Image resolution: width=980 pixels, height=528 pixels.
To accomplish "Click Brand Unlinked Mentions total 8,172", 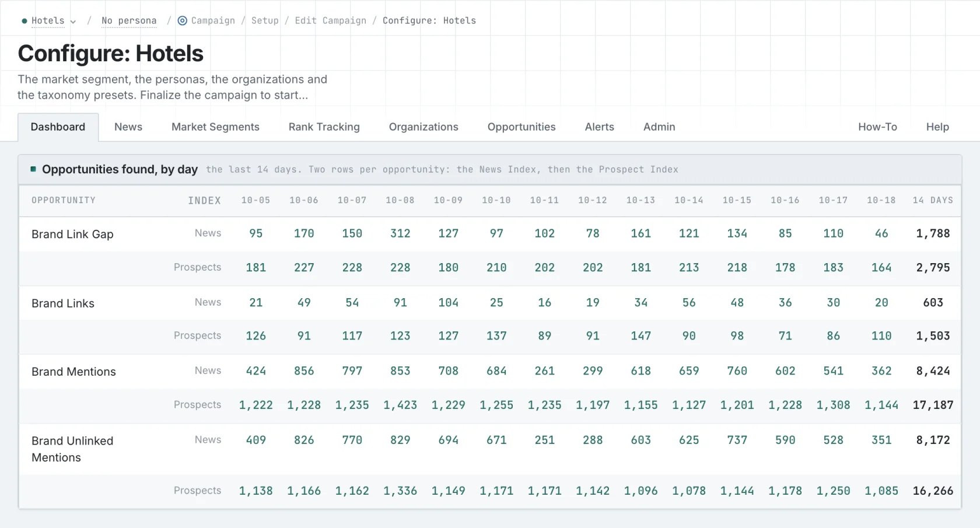I will pyautogui.click(x=933, y=440).
